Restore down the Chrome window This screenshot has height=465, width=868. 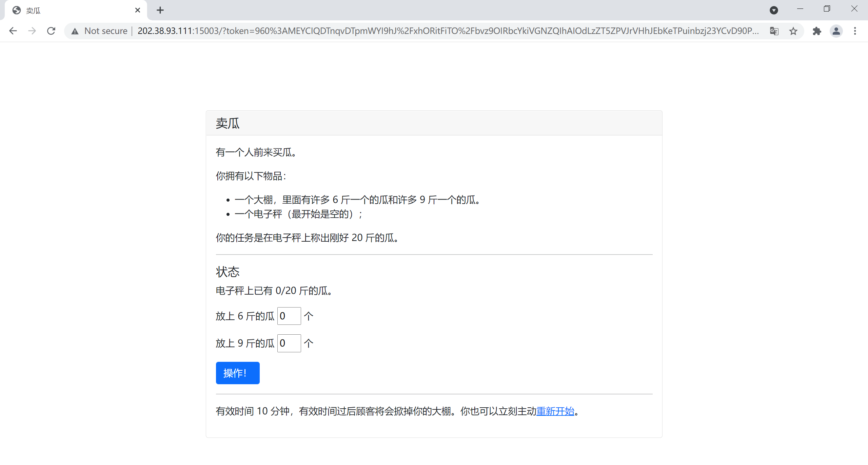tap(827, 9)
